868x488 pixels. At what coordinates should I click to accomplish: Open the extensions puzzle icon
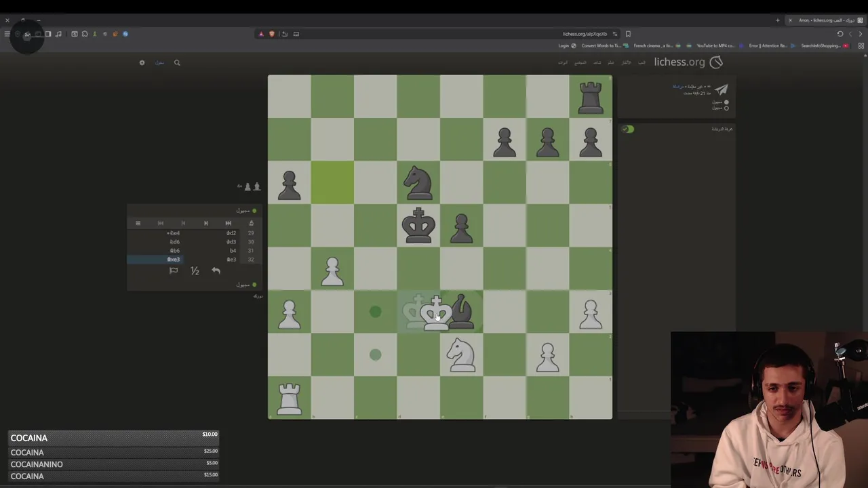click(85, 34)
